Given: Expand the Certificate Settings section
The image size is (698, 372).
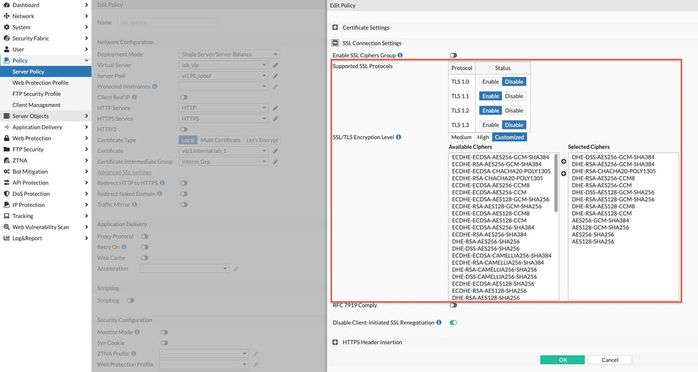Looking at the screenshot, I should coord(335,28).
